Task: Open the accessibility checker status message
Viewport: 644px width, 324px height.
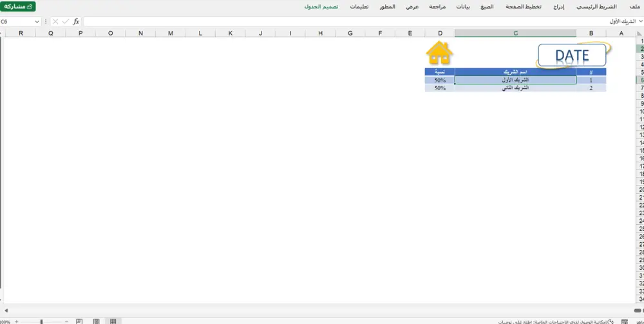Action: [x=555, y=322]
